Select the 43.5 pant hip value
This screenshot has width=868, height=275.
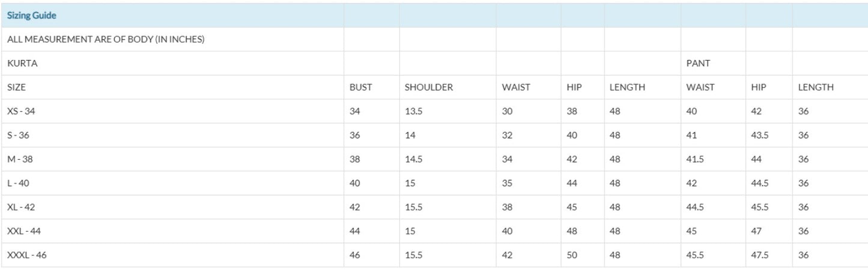(759, 135)
